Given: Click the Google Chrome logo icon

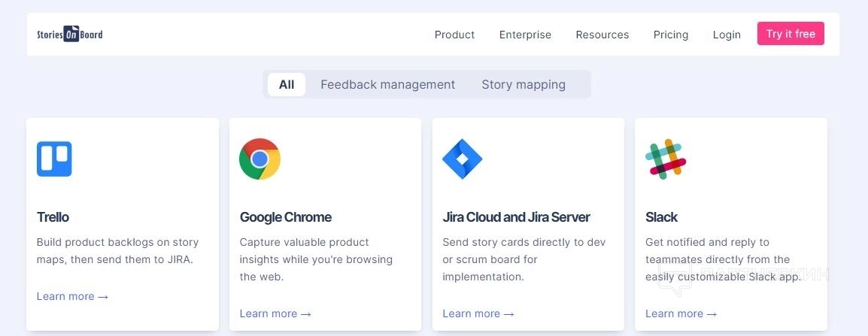Looking at the screenshot, I should [259, 159].
